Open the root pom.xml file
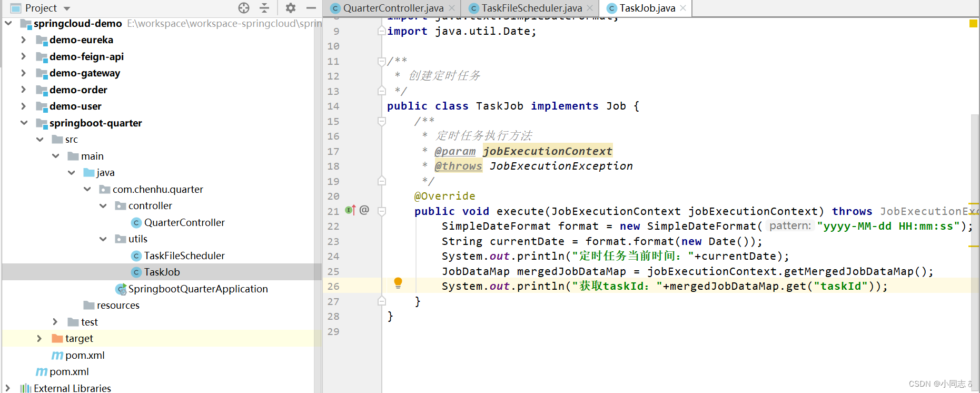The height and width of the screenshot is (393, 980). tap(69, 371)
